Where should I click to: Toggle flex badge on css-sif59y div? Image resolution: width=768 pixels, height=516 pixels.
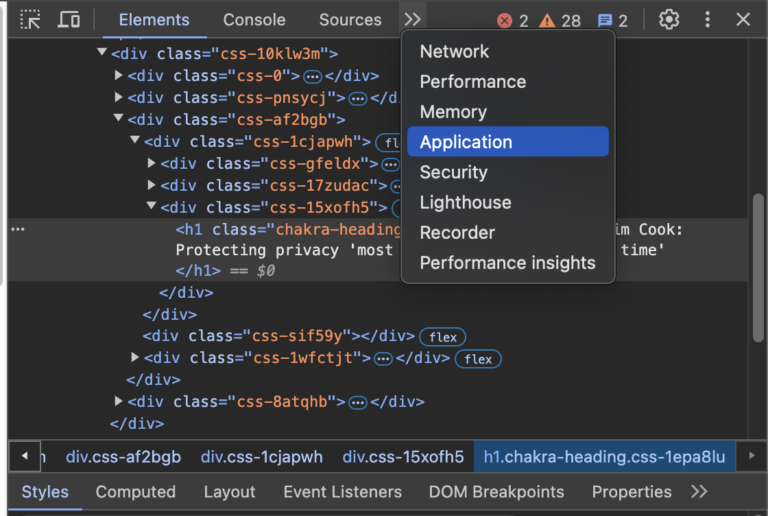coord(443,337)
